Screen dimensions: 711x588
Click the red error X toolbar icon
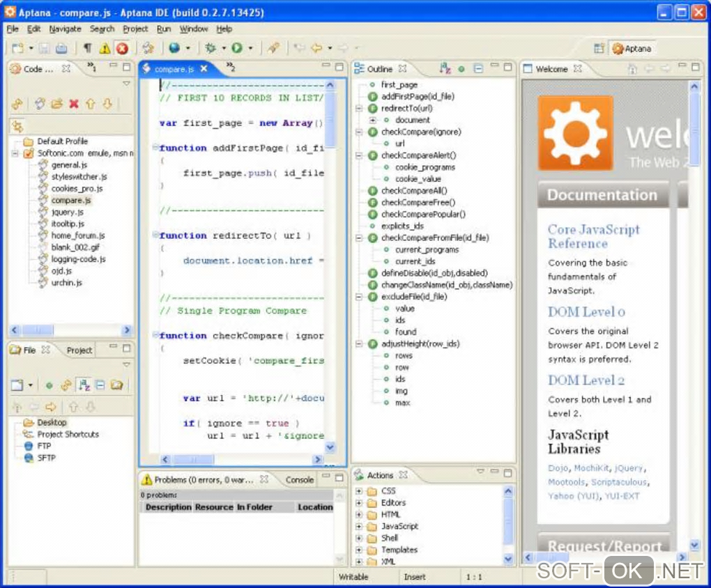coord(122,48)
